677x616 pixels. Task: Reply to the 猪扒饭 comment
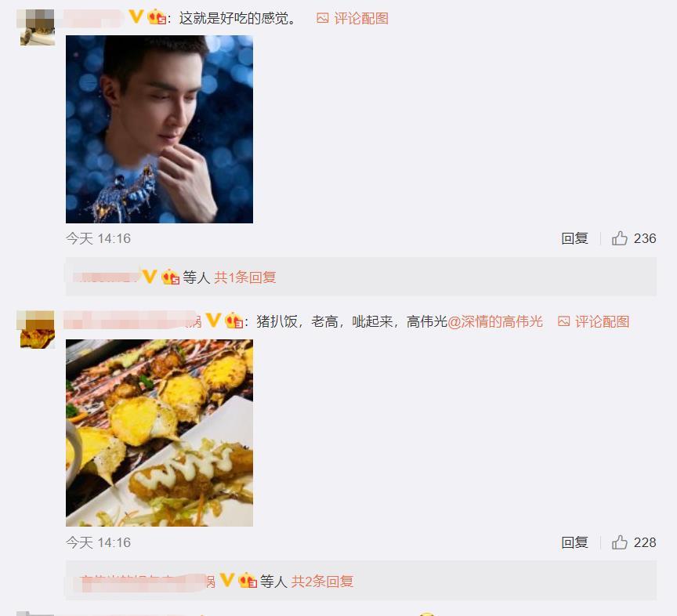click(574, 542)
